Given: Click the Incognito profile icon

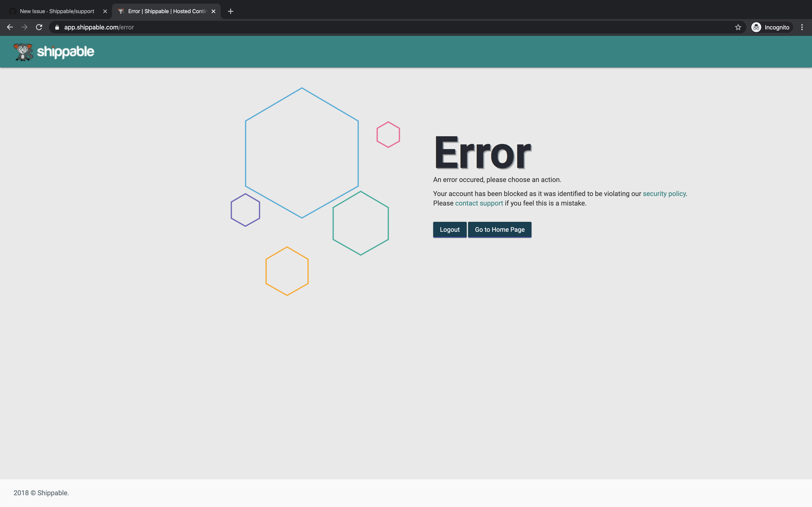Looking at the screenshot, I should [x=756, y=27].
